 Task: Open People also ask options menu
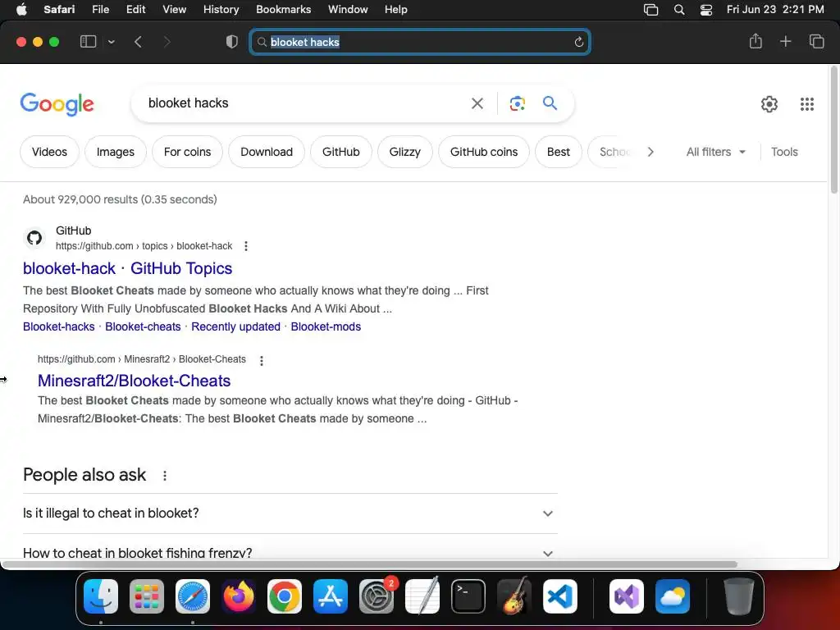point(164,475)
